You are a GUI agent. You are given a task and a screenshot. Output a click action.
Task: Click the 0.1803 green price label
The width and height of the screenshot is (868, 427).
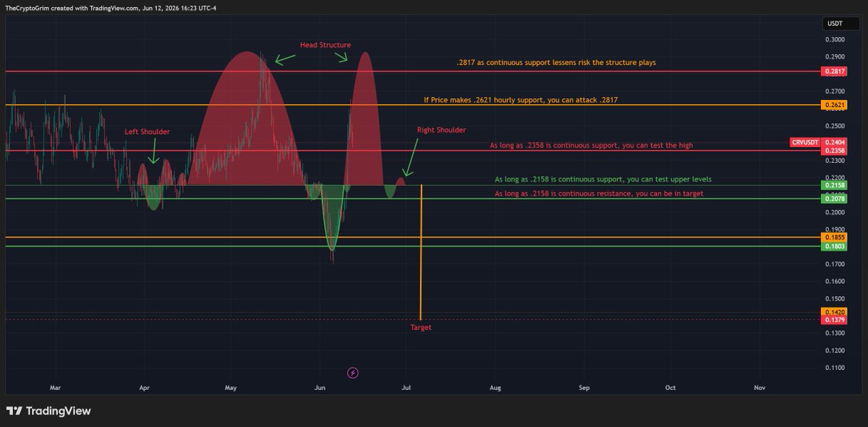(x=834, y=247)
